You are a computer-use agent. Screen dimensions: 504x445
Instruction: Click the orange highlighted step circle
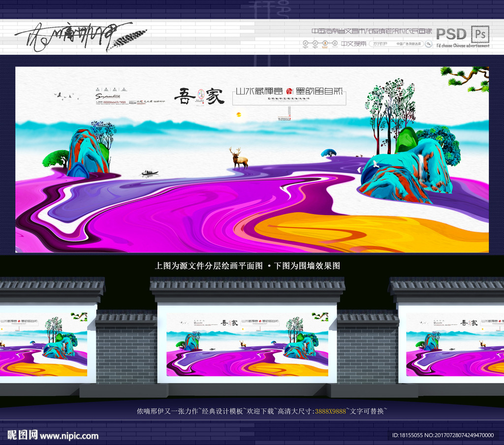coord(325,44)
